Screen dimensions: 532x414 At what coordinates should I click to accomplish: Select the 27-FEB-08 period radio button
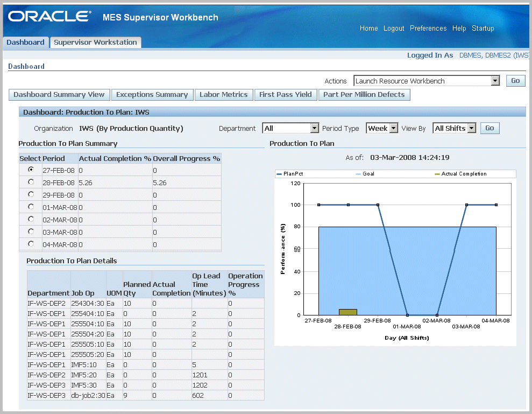coord(31,169)
